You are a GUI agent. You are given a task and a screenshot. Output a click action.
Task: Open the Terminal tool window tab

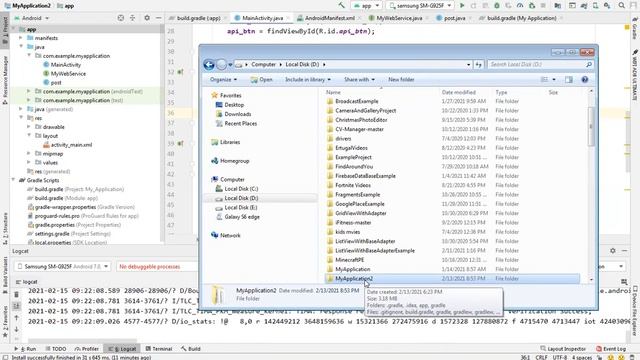click(x=159, y=349)
